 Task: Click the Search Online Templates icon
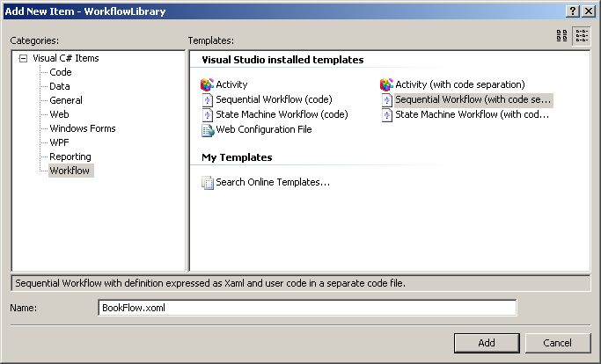[x=208, y=183]
